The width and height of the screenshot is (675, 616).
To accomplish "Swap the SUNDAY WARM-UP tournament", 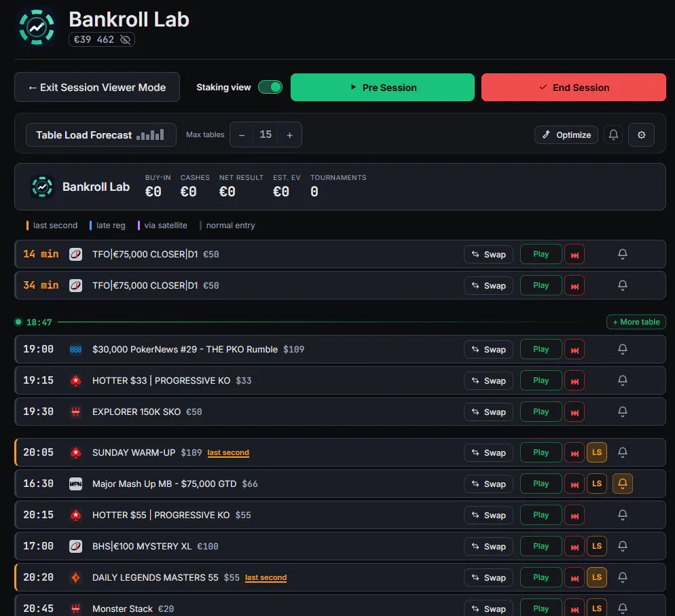I will (488, 452).
